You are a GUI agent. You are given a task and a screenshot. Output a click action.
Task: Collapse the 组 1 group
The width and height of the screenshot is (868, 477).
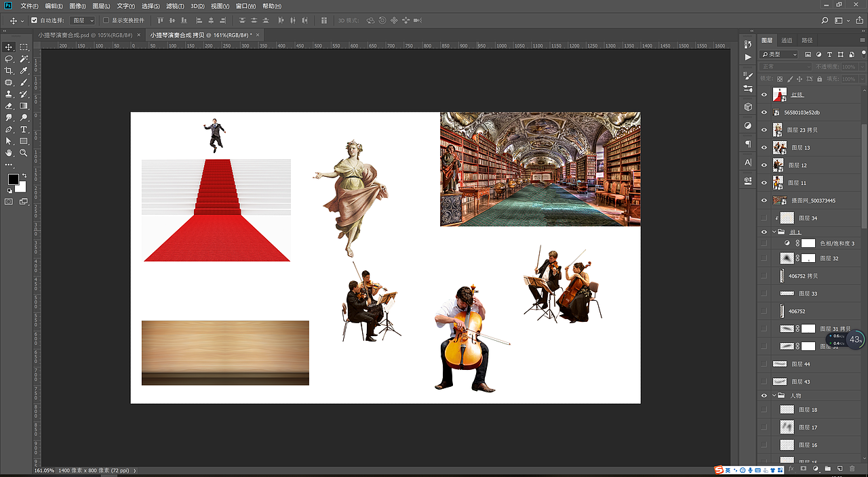[774, 232]
